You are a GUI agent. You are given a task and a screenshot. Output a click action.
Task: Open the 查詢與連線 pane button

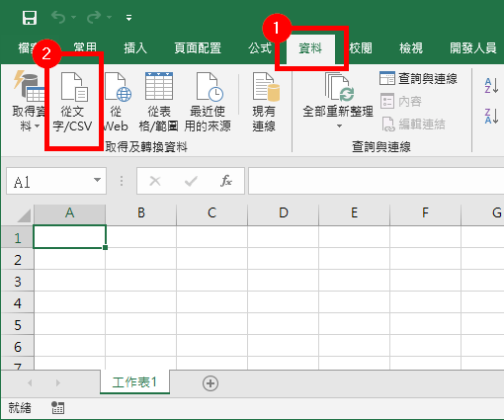tap(418, 78)
